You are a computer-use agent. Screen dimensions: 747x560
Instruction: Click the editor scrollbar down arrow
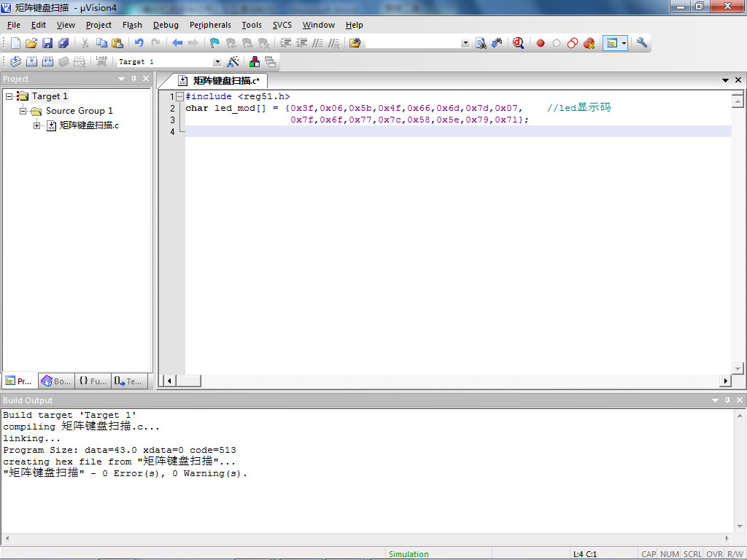(x=738, y=368)
